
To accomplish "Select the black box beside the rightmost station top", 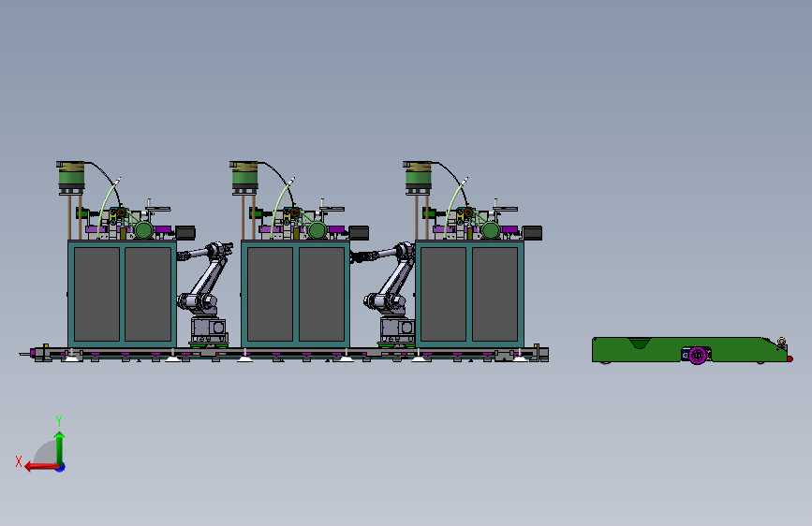I will click(532, 233).
